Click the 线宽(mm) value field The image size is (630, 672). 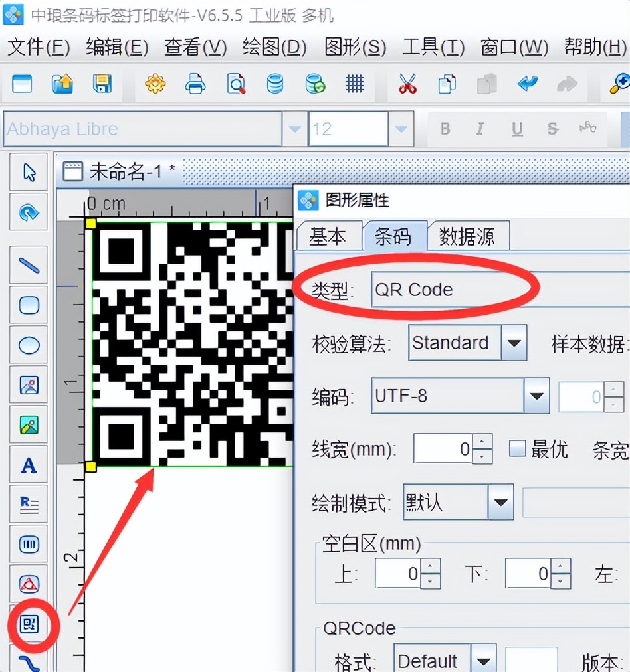point(443,449)
